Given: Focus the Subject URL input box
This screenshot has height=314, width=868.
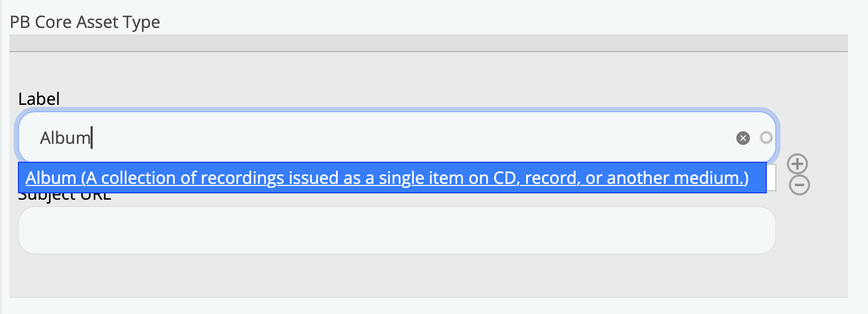Looking at the screenshot, I should (397, 230).
